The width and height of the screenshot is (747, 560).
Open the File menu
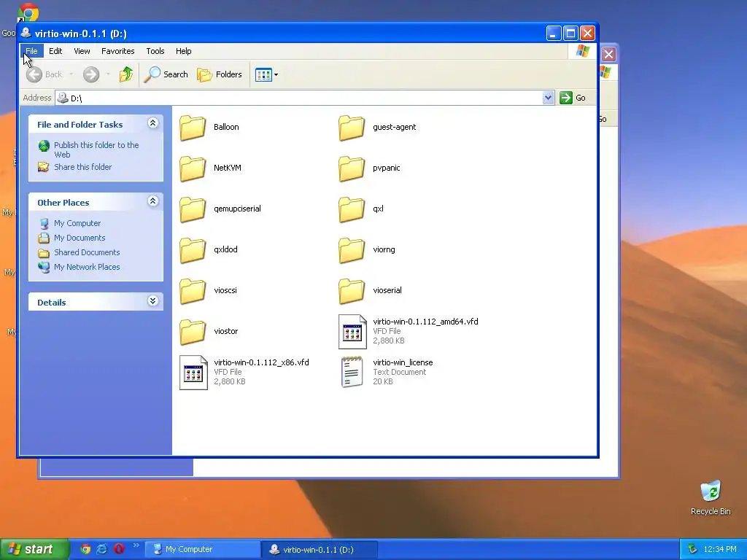tap(31, 51)
